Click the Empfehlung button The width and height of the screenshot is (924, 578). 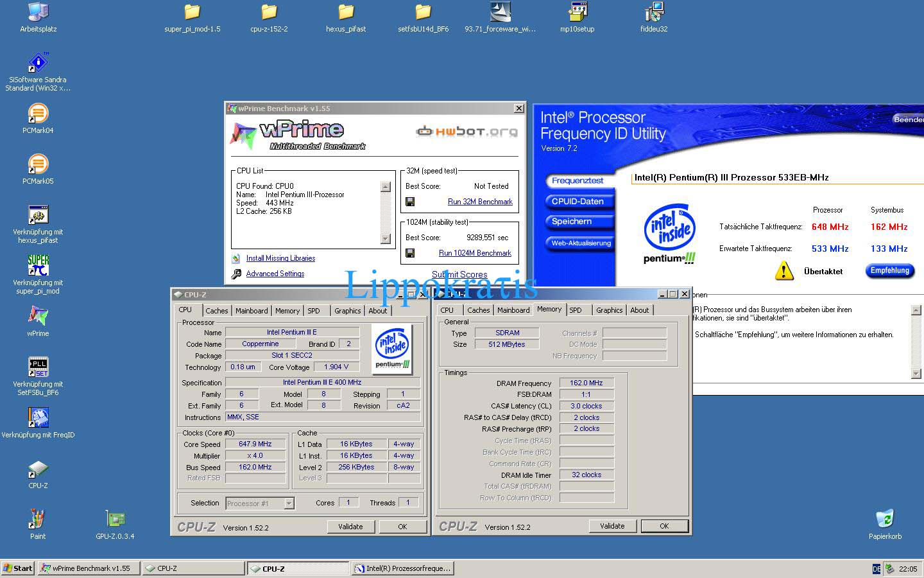pos(889,270)
